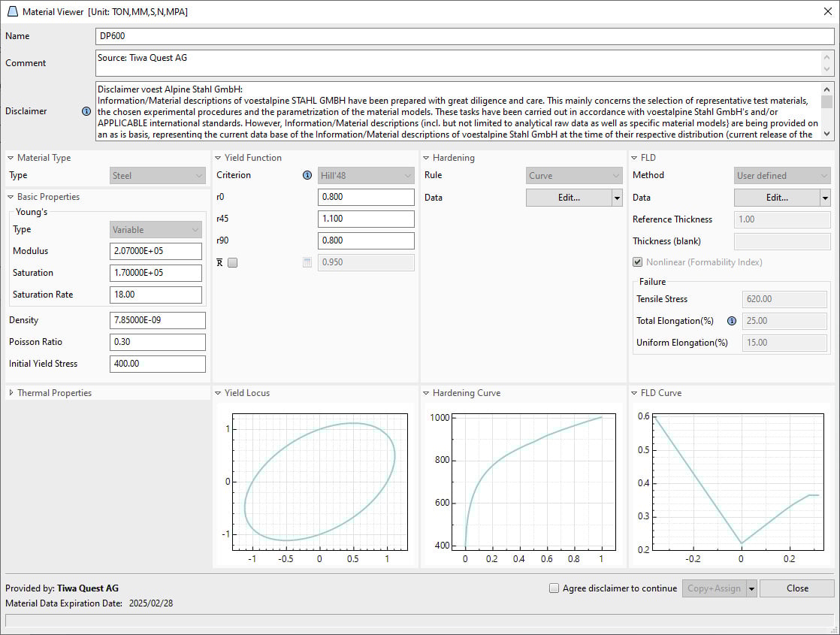Viewport: 840px width, 635px height.
Task: Click the Material Viewer title bar icon
Action: click(13, 11)
